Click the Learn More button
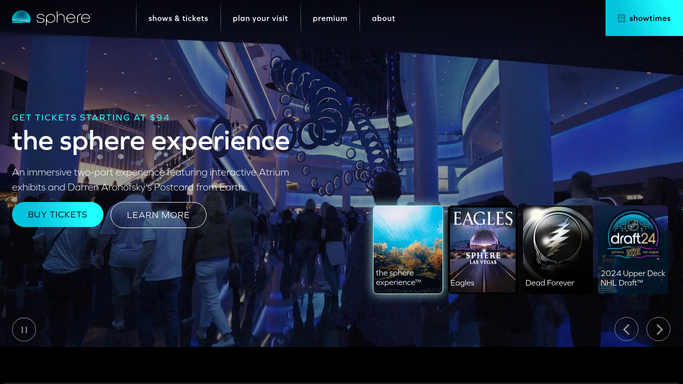 coord(158,215)
